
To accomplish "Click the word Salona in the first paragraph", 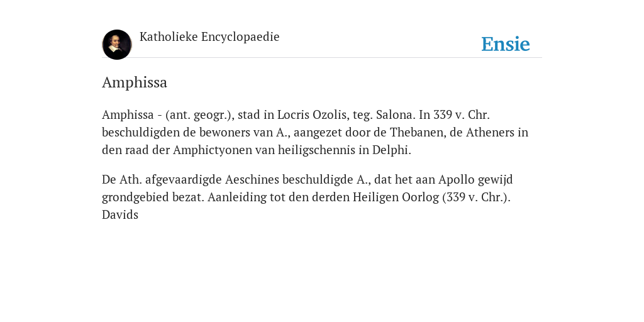I will point(394,114).
